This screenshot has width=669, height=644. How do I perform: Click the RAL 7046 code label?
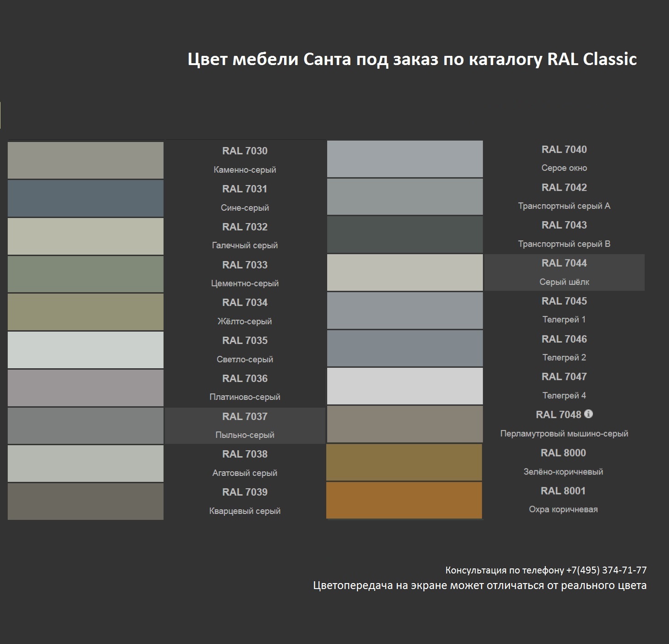tap(564, 339)
